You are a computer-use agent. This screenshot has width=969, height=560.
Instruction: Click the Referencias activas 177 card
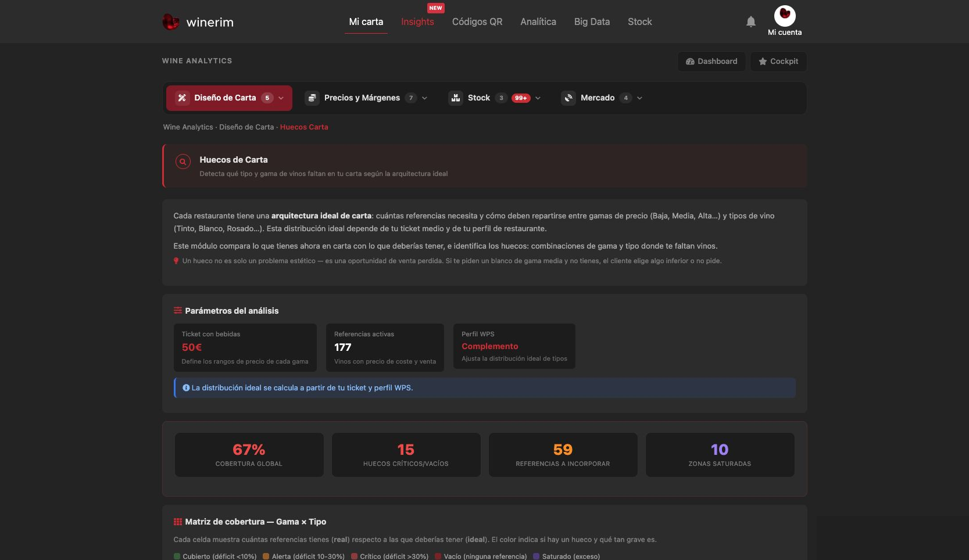click(x=385, y=347)
